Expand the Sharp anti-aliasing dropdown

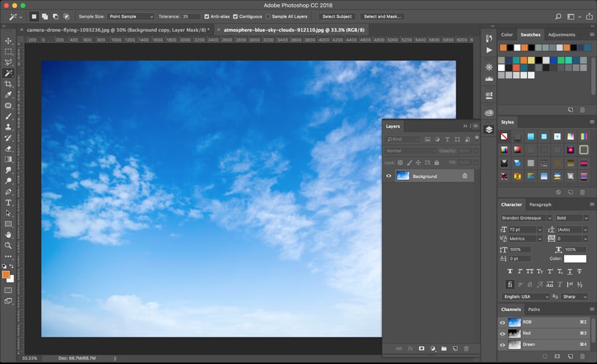click(x=574, y=296)
